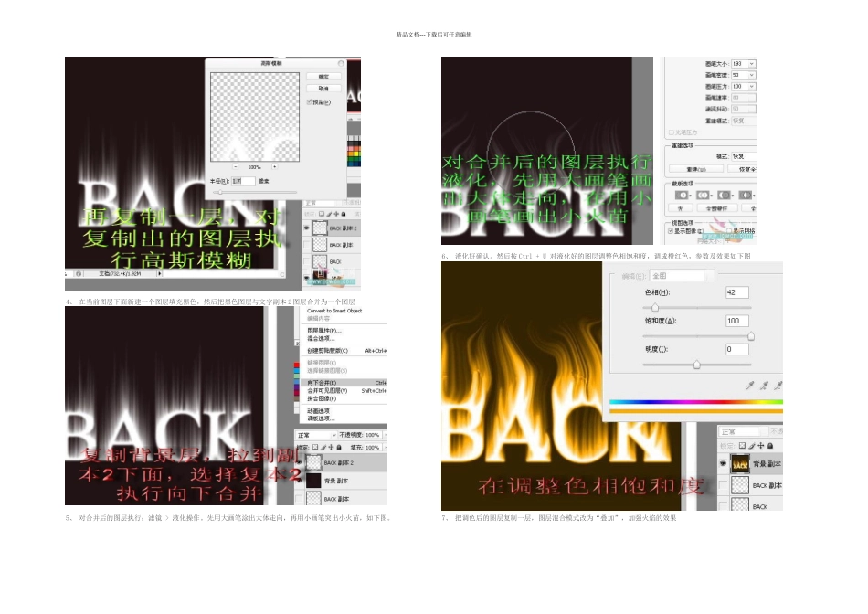Toggle visibility of 背景 副本 flame layer

tap(723, 464)
